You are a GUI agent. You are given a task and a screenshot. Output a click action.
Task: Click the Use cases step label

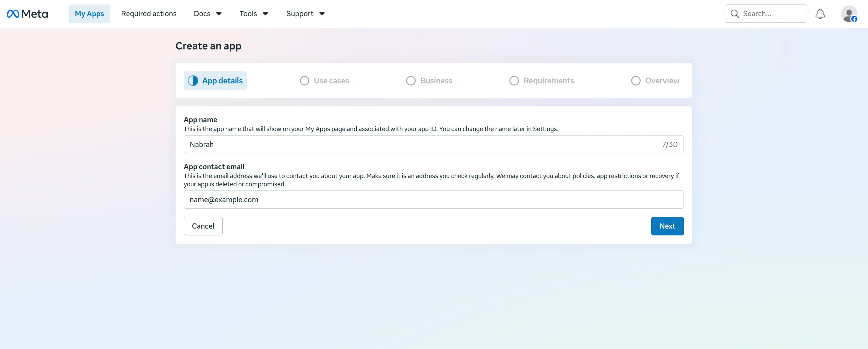(x=331, y=81)
